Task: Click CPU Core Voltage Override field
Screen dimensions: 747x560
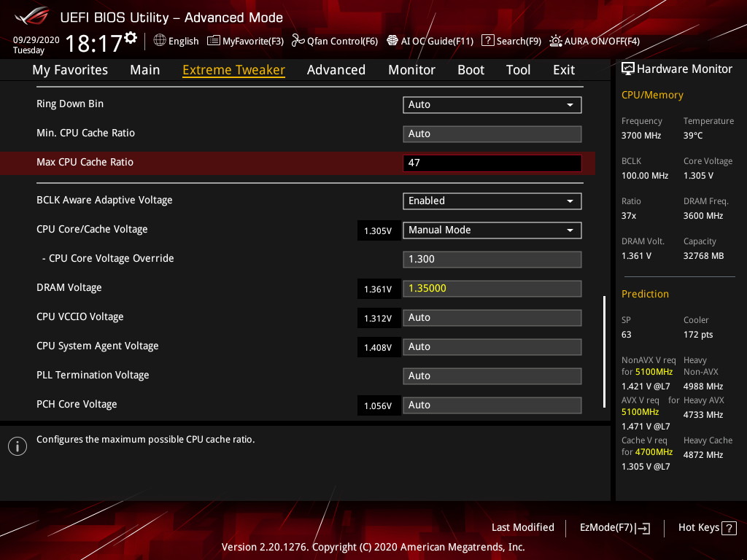Action: coord(492,259)
